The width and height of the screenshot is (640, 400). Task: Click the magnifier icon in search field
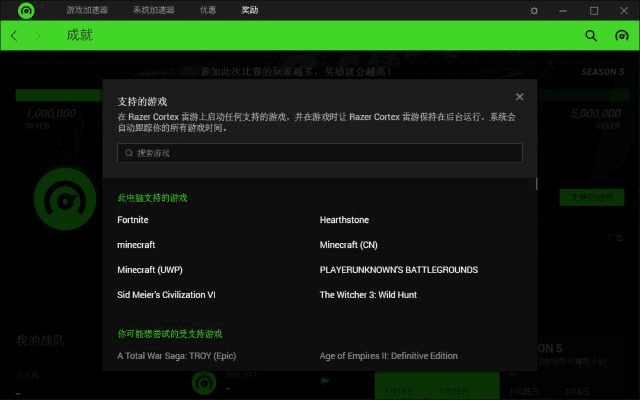pos(129,153)
